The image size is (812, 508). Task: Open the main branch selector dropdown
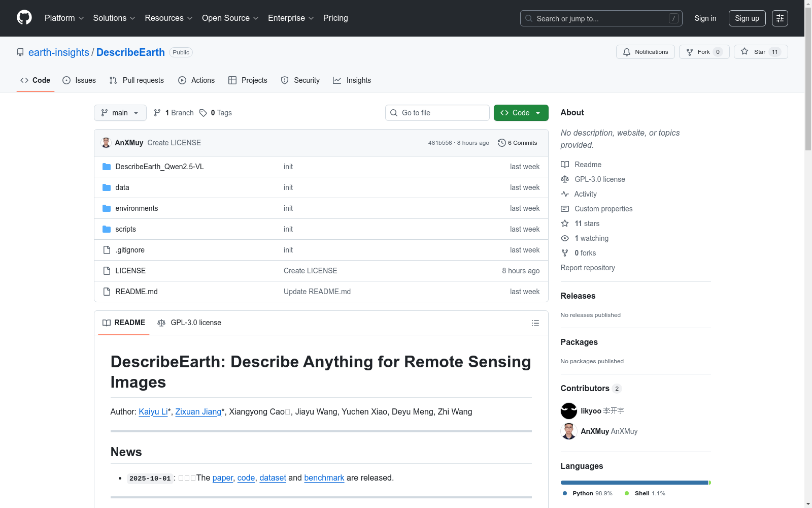click(x=120, y=113)
